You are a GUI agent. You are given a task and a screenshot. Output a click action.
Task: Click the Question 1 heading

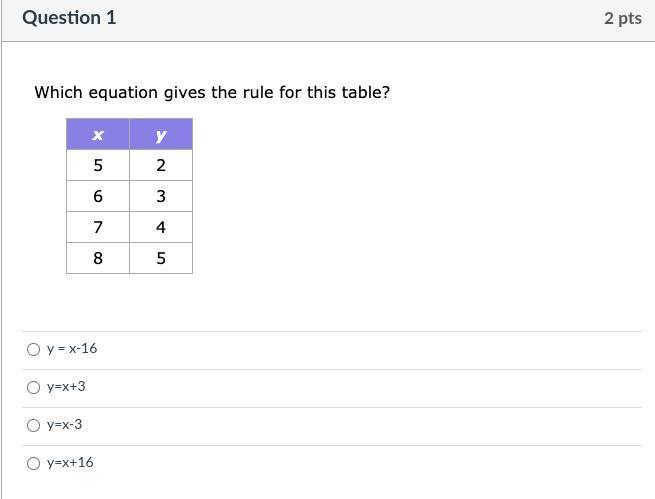click(69, 18)
